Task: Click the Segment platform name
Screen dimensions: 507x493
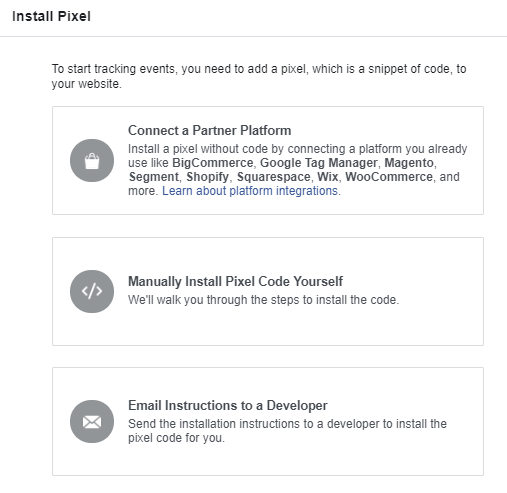Action: coord(154,177)
